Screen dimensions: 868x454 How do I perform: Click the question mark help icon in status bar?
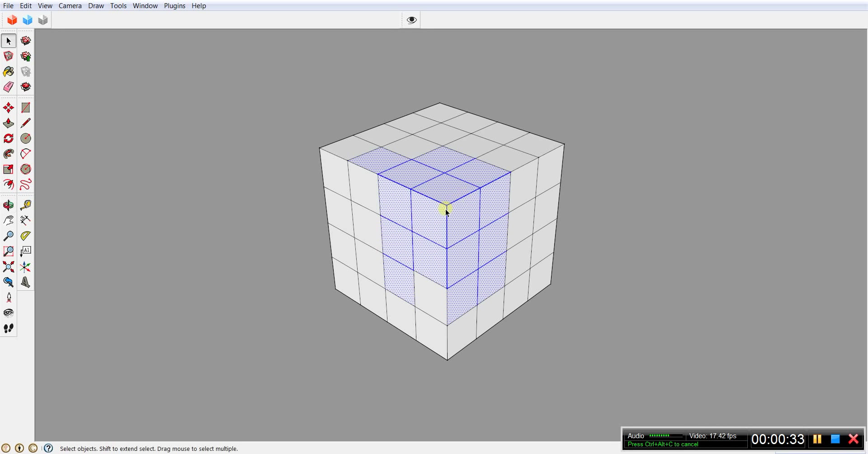coord(48,448)
